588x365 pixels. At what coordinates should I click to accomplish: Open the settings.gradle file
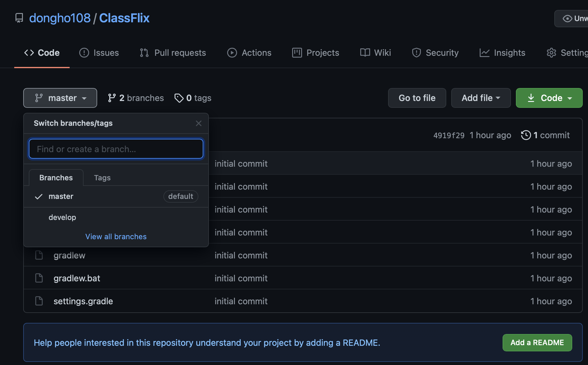click(83, 301)
